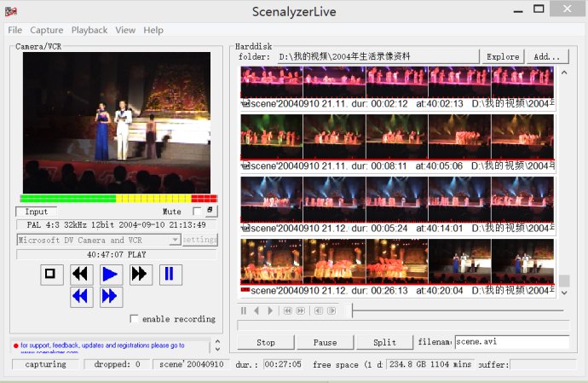The width and height of the screenshot is (588, 383).
Task: Click the Explore button
Action: [503, 56]
